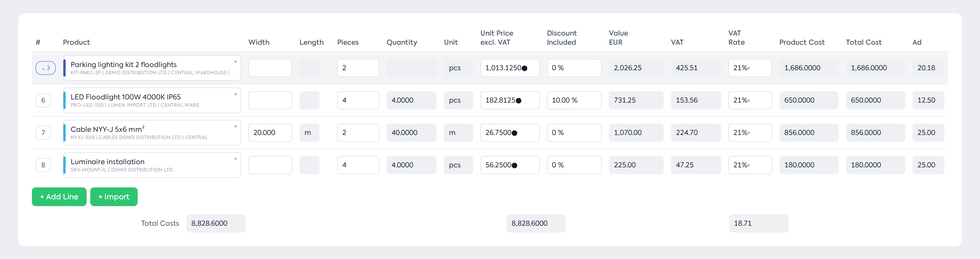Edit the 10.00 % discount field
The width and height of the screenshot is (980, 259).
pos(574,100)
